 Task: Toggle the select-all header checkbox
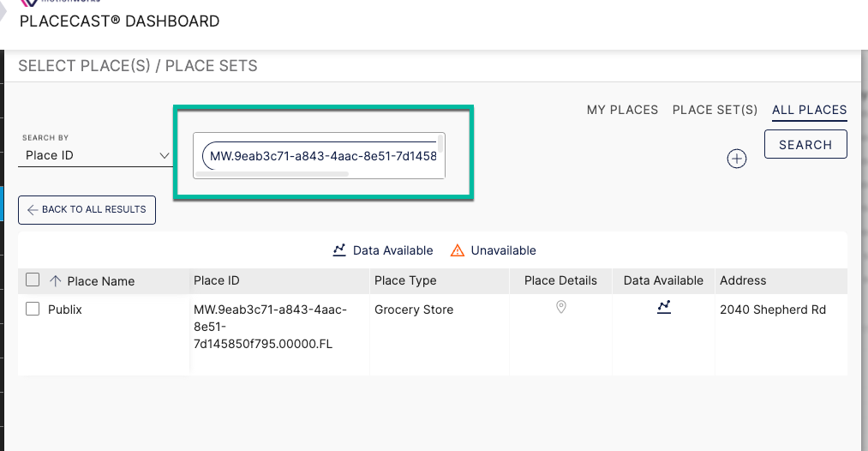pos(33,280)
